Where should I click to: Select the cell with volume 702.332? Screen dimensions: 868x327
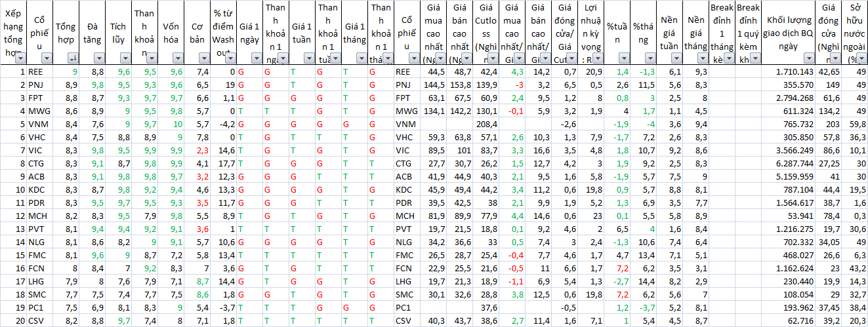(x=788, y=242)
